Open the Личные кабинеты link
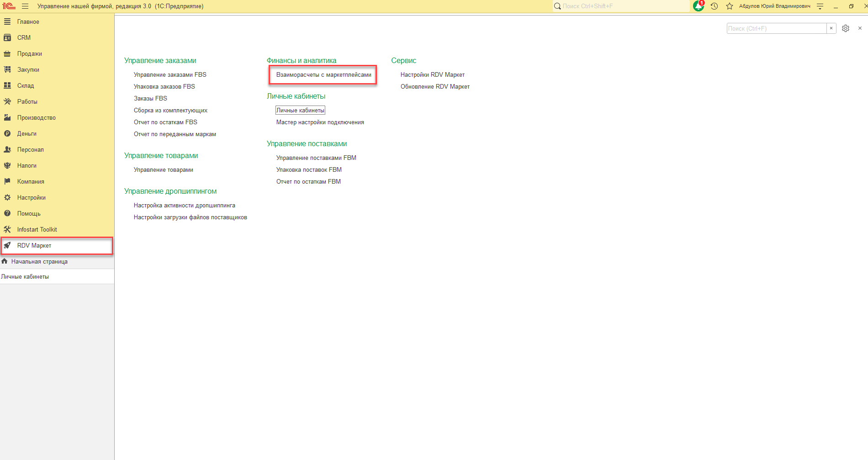 (300, 110)
